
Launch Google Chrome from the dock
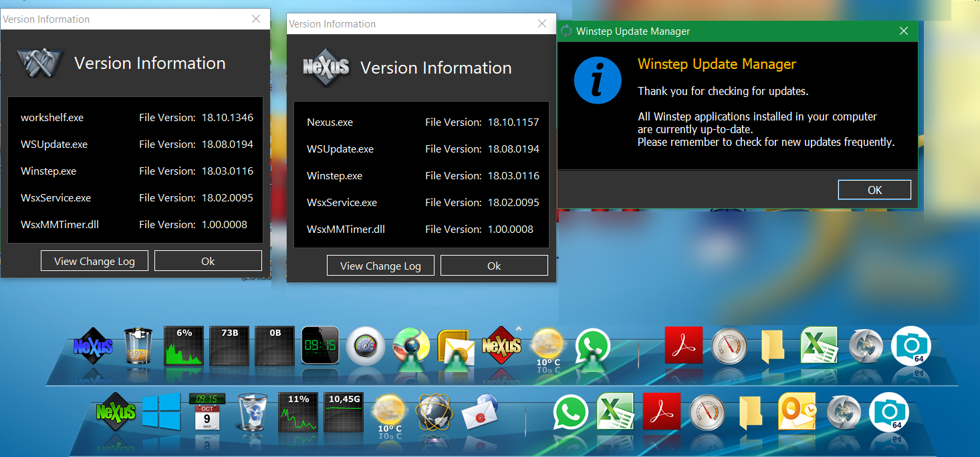click(x=411, y=345)
